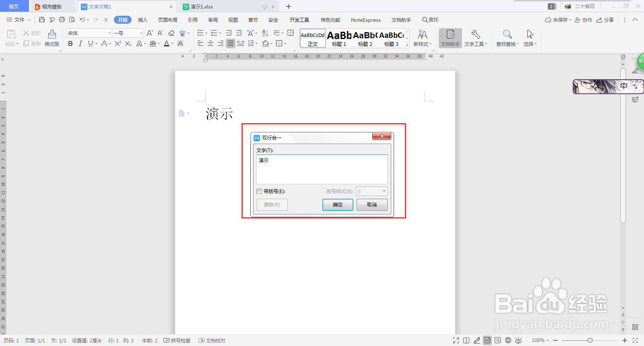The height and width of the screenshot is (346, 644).
Task: Apply distributed alignment
Action: tap(241, 43)
